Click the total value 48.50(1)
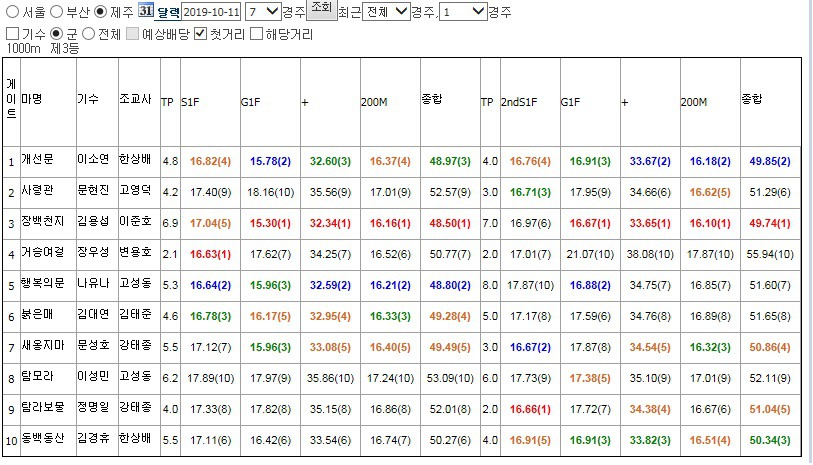The image size is (813, 465). point(450,223)
